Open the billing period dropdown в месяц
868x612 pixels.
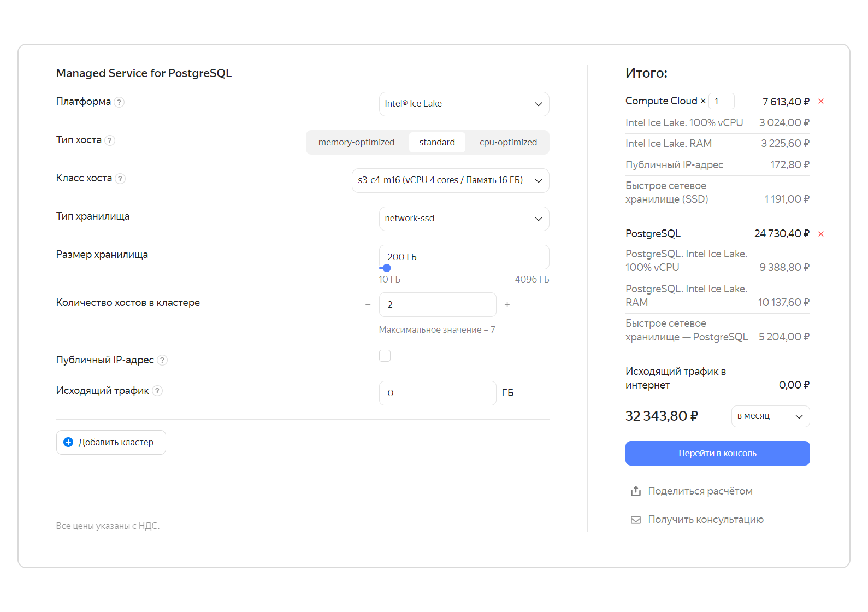pyautogui.click(x=771, y=416)
